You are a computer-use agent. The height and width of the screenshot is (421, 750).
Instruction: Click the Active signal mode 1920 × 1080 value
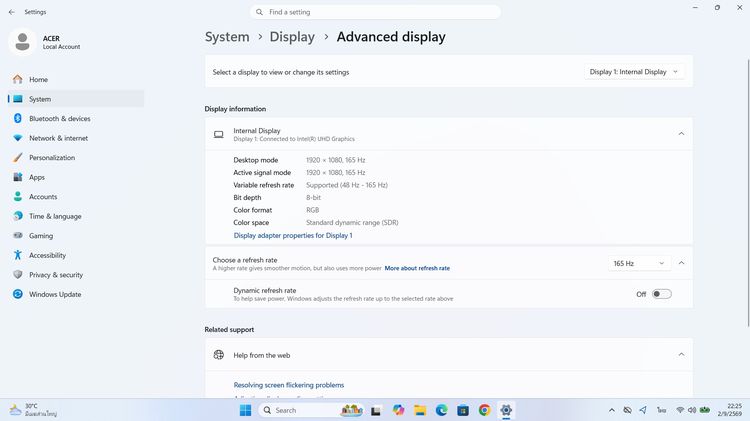[336, 173]
